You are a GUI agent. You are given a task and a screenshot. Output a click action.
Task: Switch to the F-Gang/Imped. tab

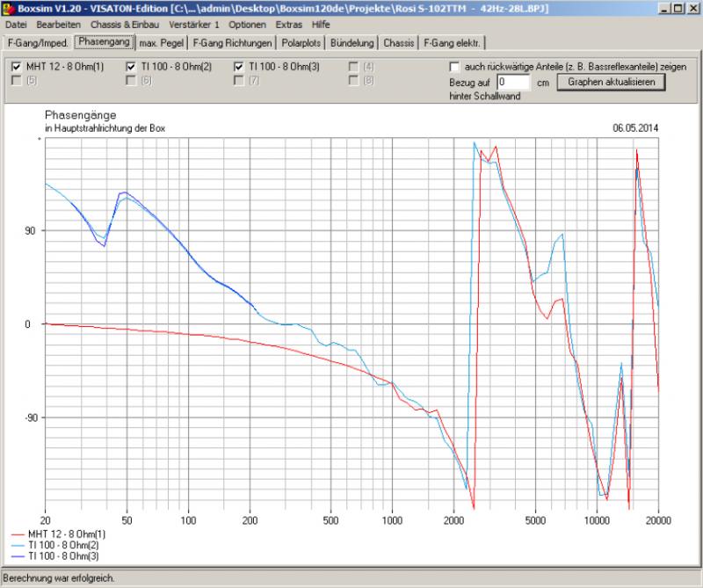37,42
